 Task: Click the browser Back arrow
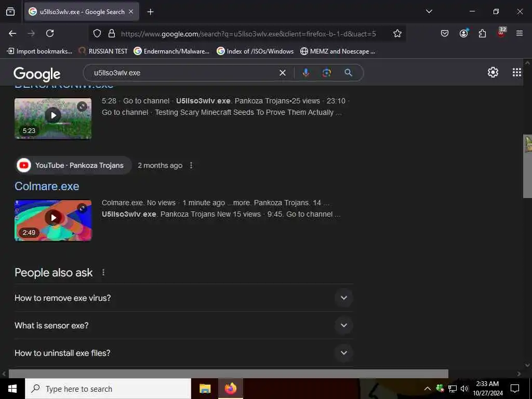tap(12, 33)
